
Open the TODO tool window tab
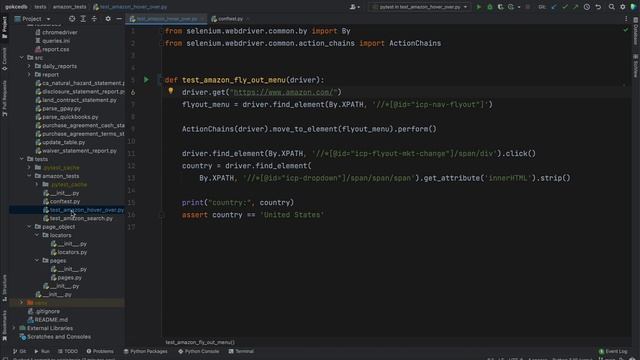[68, 351]
